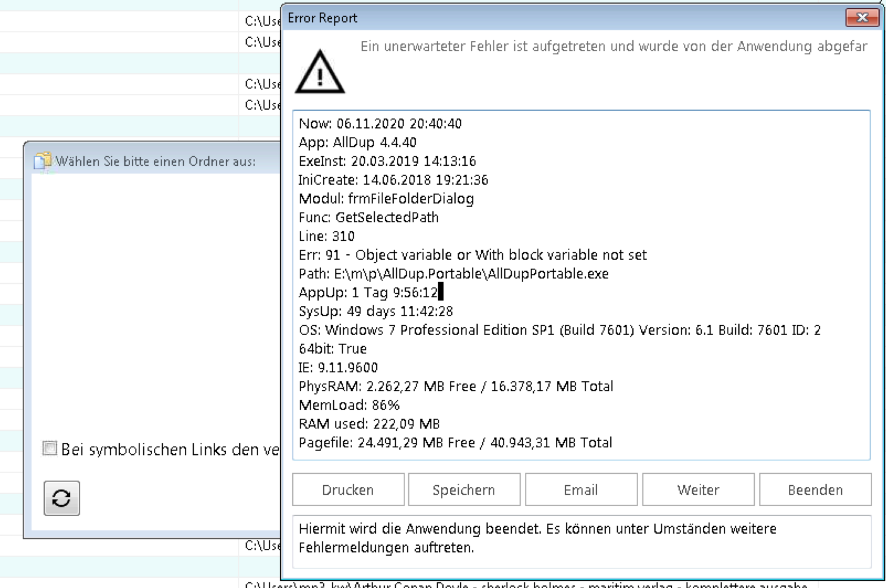The height and width of the screenshot is (588, 886).
Task: Click the folder icon in dialog title
Action: (x=42, y=162)
